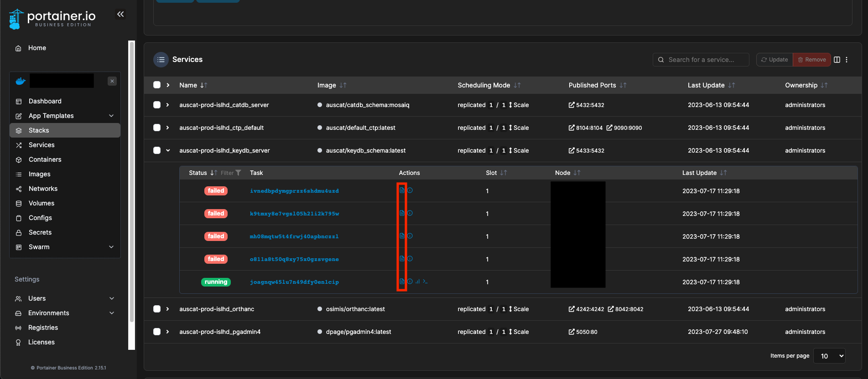This screenshot has height=379, width=868.
Task: Check the auscat-prod-islhd_pgadmin4 service checkbox
Action: point(157,332)
